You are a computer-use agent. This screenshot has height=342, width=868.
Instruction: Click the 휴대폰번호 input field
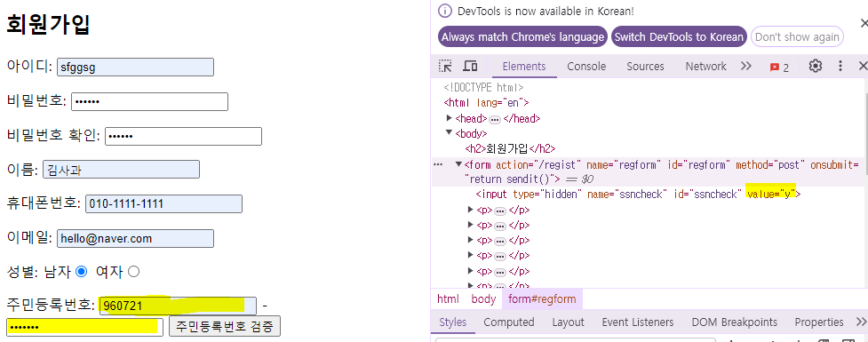(x=163, y=203)
